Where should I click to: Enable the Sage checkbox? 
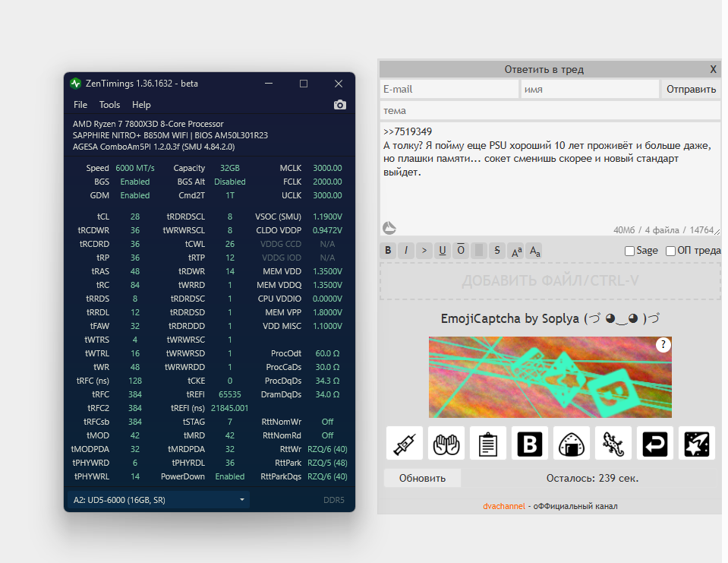pos(629,251)
